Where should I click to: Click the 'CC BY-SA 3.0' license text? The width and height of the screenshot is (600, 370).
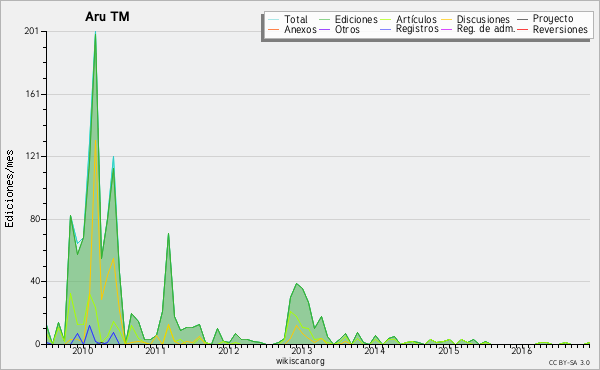(x=569, y=363)
